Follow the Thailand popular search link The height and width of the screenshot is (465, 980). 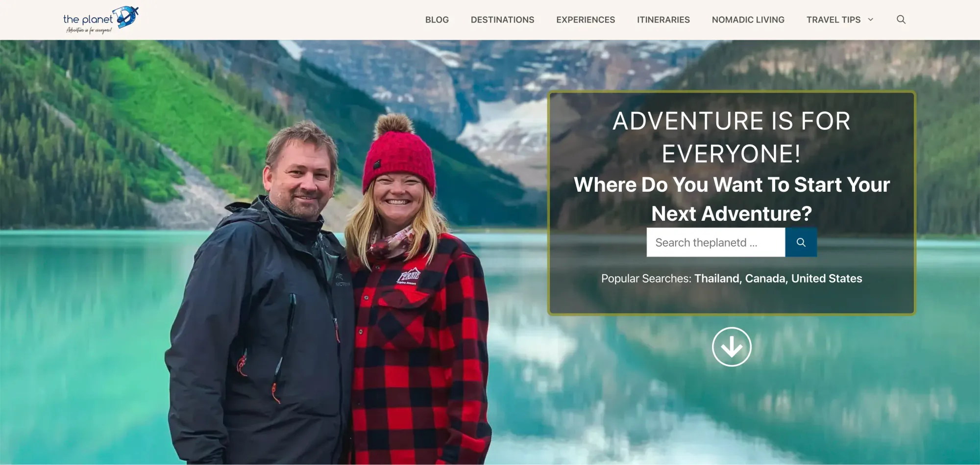(717, 279)
